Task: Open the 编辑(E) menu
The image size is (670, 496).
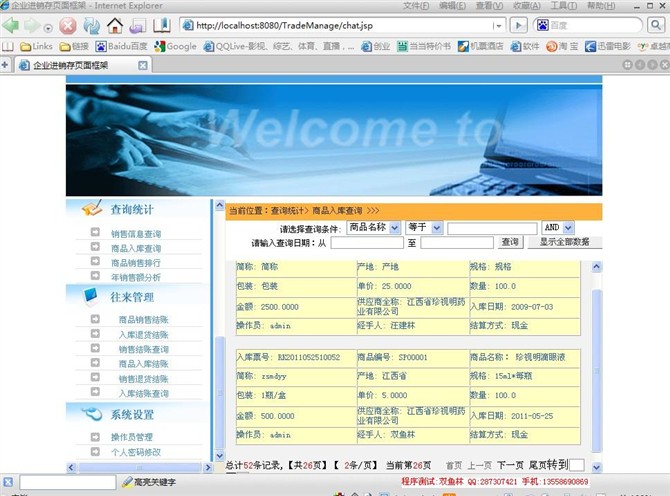Action: [453, 6]
